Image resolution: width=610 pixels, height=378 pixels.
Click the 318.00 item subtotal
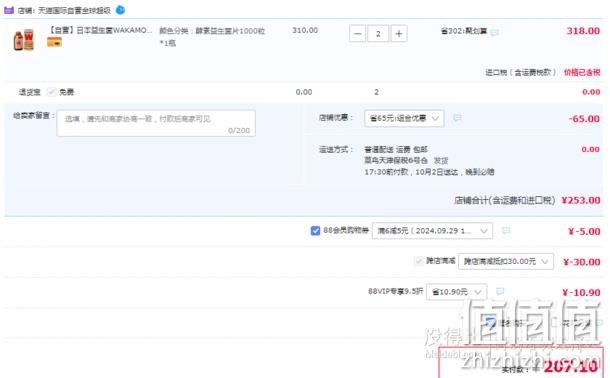(583, 31)
